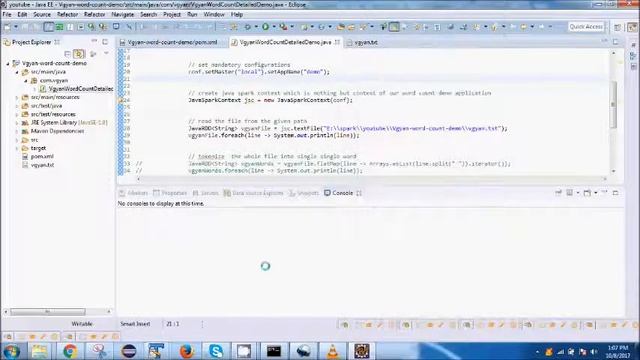Switch to the vgyan.txt editor tab
Viewport: 640px width, 360px height.
pos(362,42)
